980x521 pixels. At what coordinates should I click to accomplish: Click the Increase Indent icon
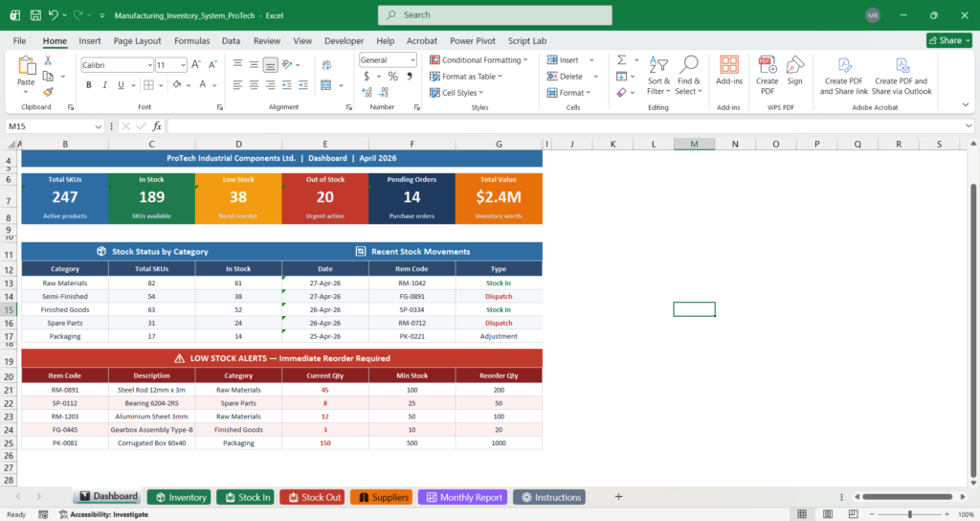[x=302, y=84]
